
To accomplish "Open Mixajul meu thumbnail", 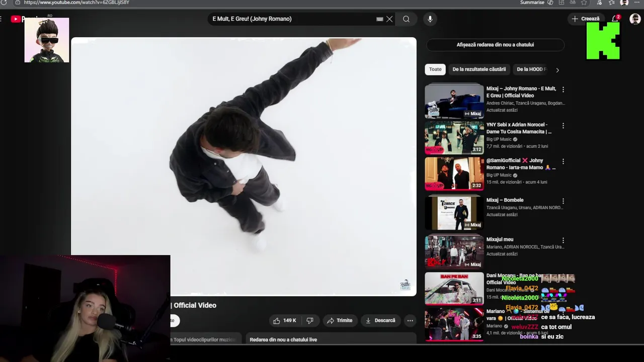I will click(454, 252).
